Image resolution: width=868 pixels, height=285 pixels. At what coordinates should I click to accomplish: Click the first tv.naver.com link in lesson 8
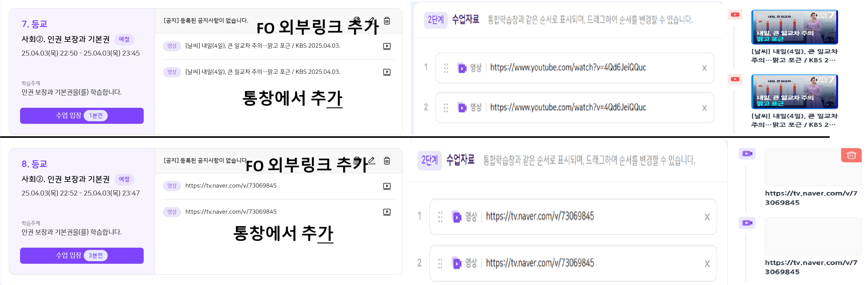[231, 186]
